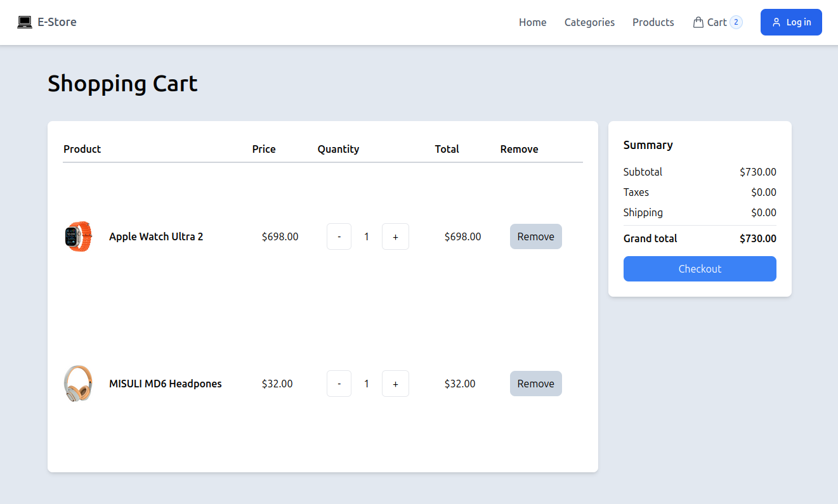Viewport: 838px width, 504px height.
Task: Select the Apple Watch Ultra 2 product name
Action: coord(156,236)
